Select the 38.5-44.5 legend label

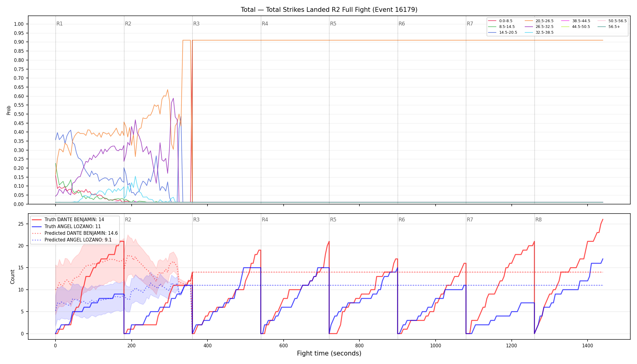[x=581, y=21]
